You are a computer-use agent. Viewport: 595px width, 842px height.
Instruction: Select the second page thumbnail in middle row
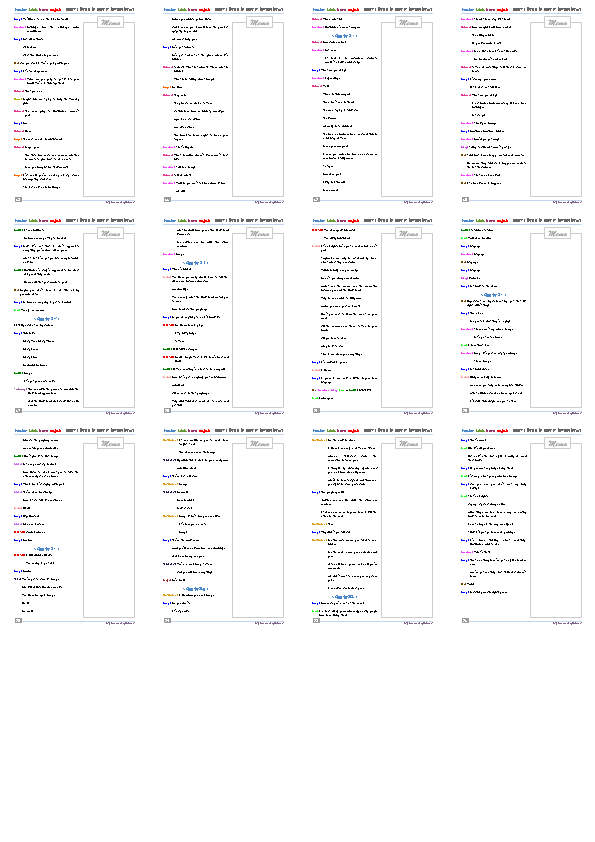(223, 316)
